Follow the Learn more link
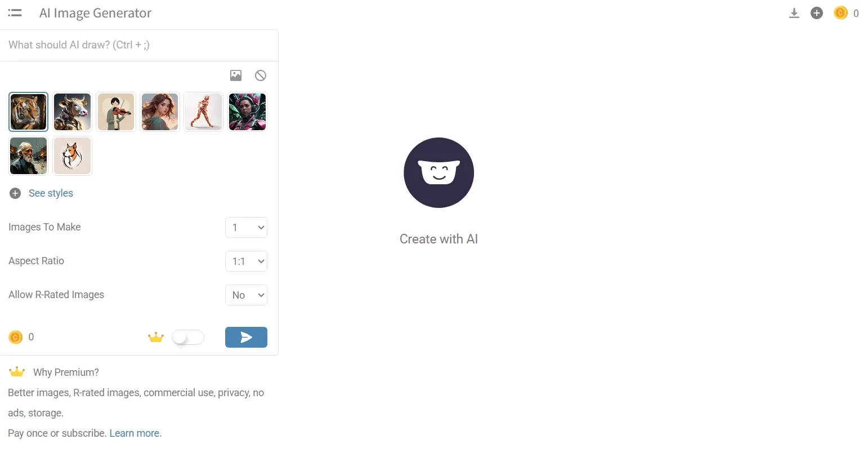The image size is (868, 457). tap(135, 433)
